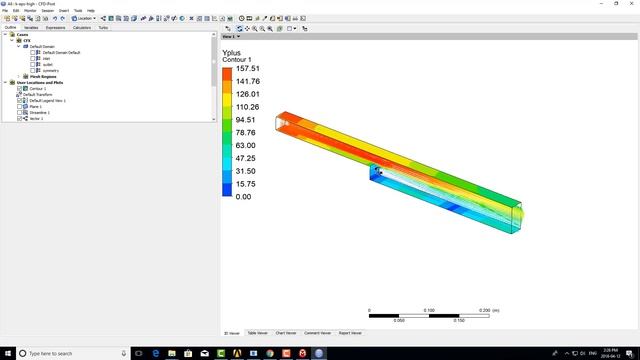
Task: Open the Mail app from the taskbar
Action: 204,353
